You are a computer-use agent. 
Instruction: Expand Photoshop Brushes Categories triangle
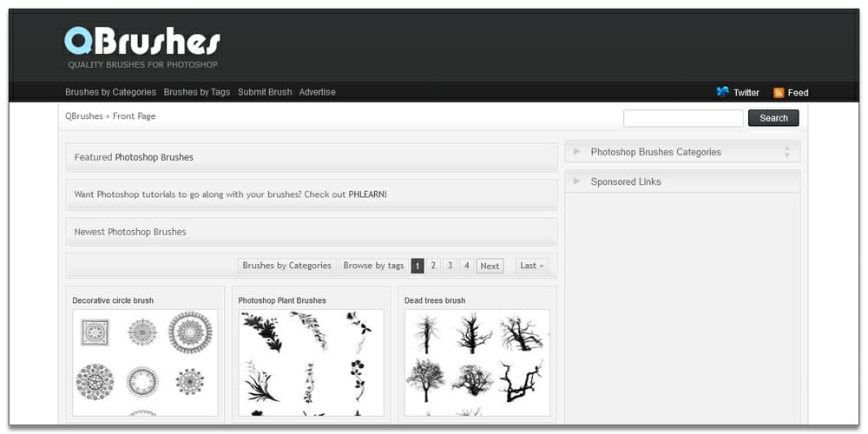pyautogui.click(x=577, y=151)
